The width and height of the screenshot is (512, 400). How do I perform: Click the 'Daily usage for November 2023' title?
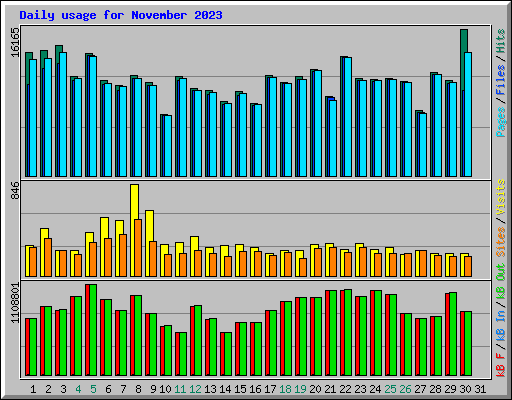click(x=121, y=15)
